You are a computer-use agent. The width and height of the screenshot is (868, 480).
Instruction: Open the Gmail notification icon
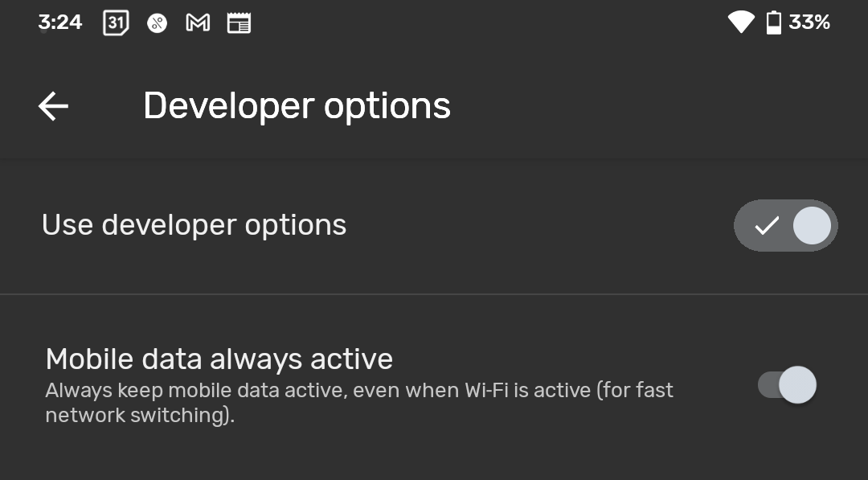(x=198, y=22)
